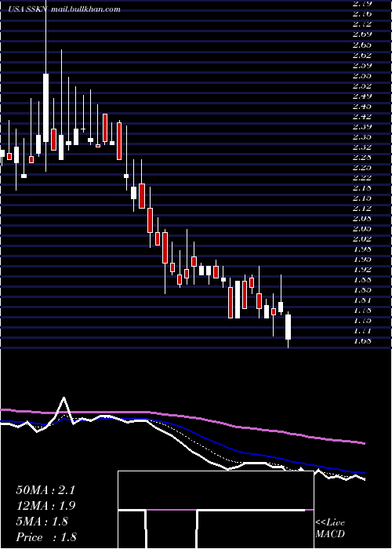
Task: Click the 2.76 price axis label
Action: click(361, 14)
